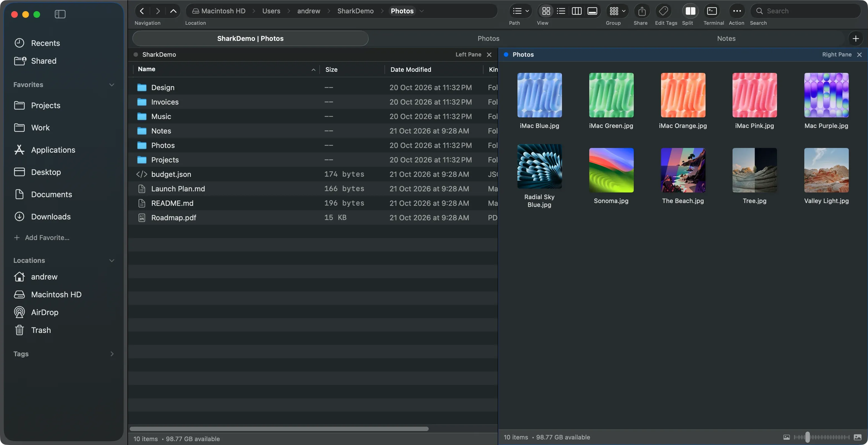
Task: Switch to the middle Photos tab
Action: click(x=488, y=38)
